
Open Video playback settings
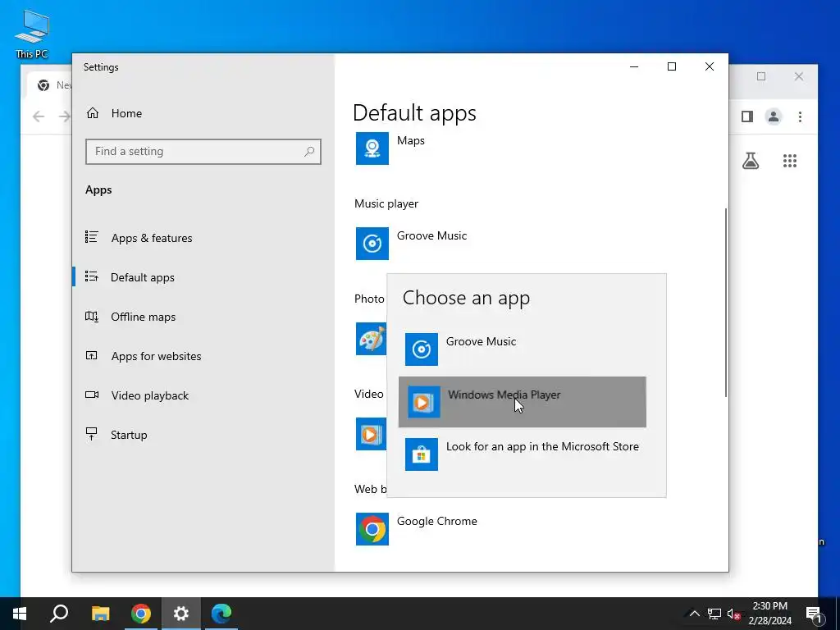203,395
